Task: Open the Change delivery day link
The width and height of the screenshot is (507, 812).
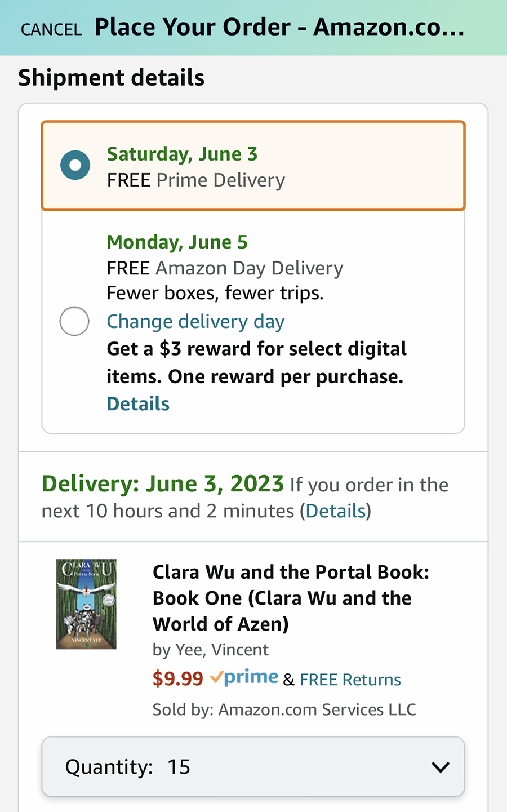Action: (x=195, y=321)
